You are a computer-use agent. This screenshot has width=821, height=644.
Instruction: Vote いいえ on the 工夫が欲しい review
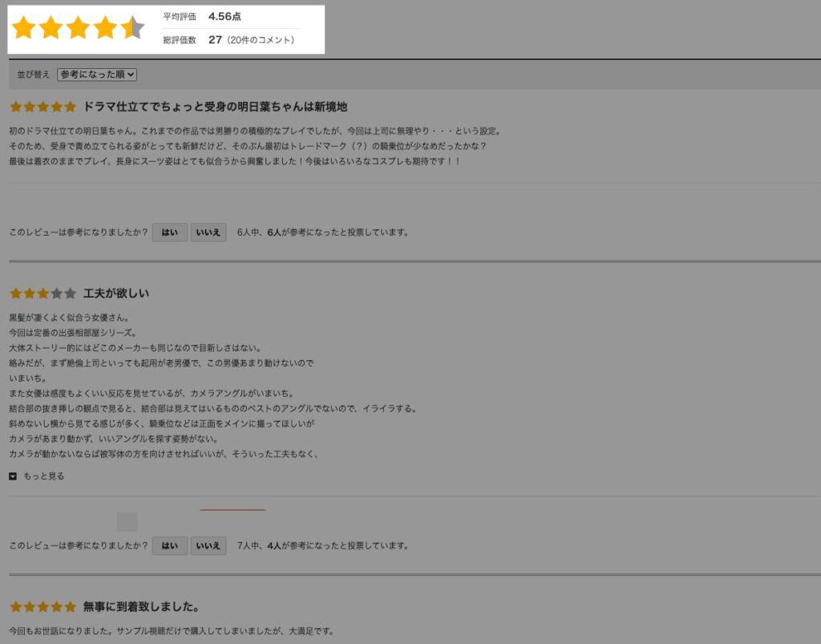point(208,545)
